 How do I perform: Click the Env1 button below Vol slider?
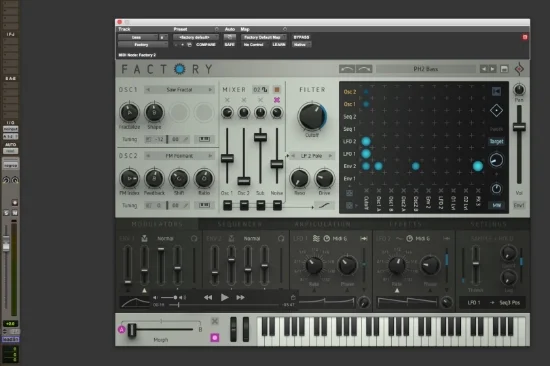[x=519, y=205]
